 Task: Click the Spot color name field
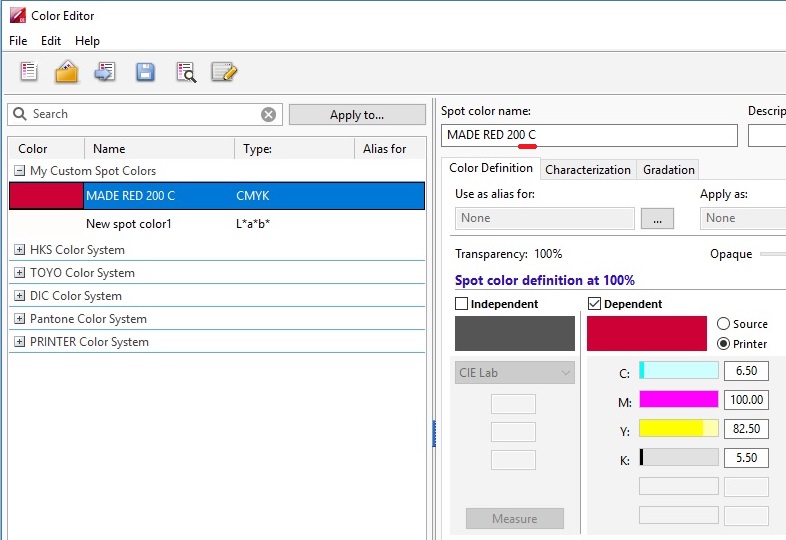click(589, 135)
